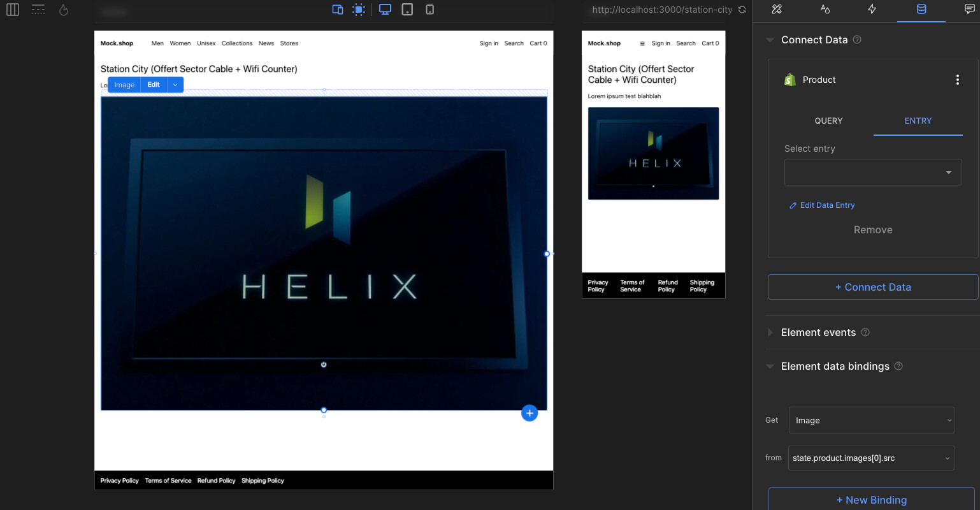
Task: Click the flame heatmap icon
Action: pyautogui.click(x=64, y=10)
